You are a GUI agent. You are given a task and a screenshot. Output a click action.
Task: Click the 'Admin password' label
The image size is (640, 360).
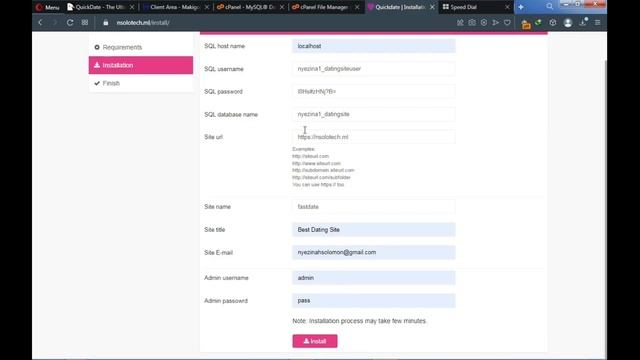(226, 301)
